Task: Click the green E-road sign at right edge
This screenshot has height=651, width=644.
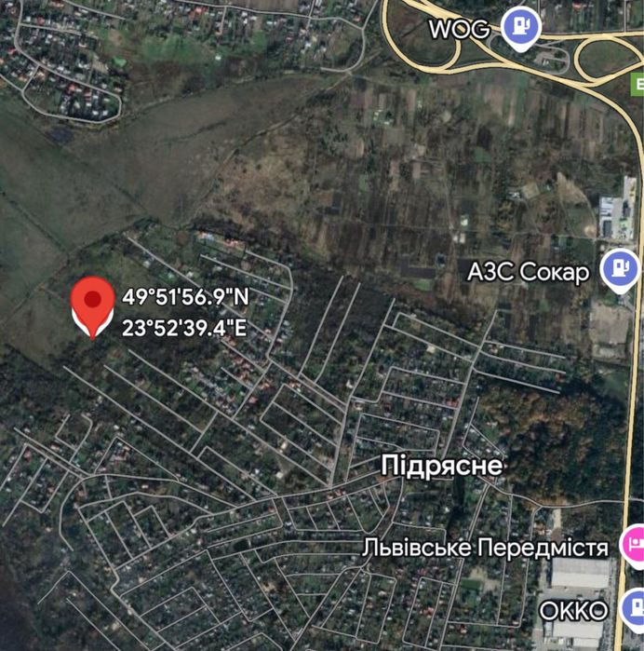Action: [637, 84]
